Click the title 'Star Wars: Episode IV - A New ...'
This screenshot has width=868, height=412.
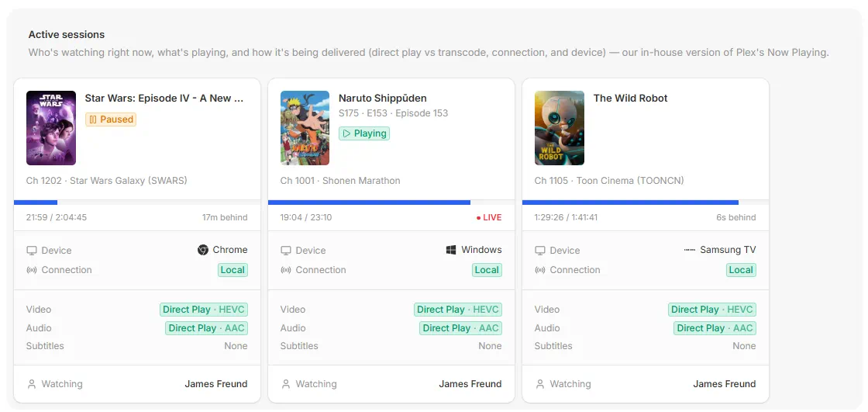(x=164, y=98)
